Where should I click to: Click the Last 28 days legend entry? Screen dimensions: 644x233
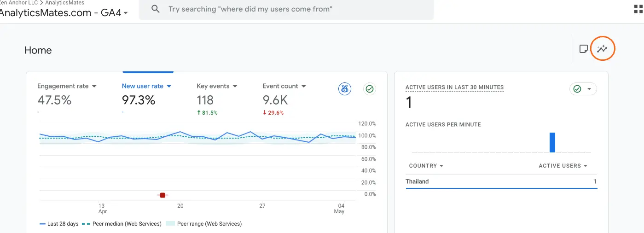(x=59, y=224)
